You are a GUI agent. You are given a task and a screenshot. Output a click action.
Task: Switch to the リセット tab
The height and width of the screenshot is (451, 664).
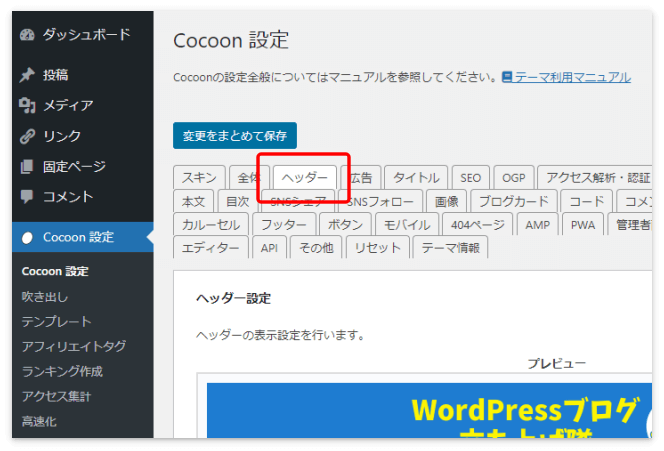click(x=378, y=247)
